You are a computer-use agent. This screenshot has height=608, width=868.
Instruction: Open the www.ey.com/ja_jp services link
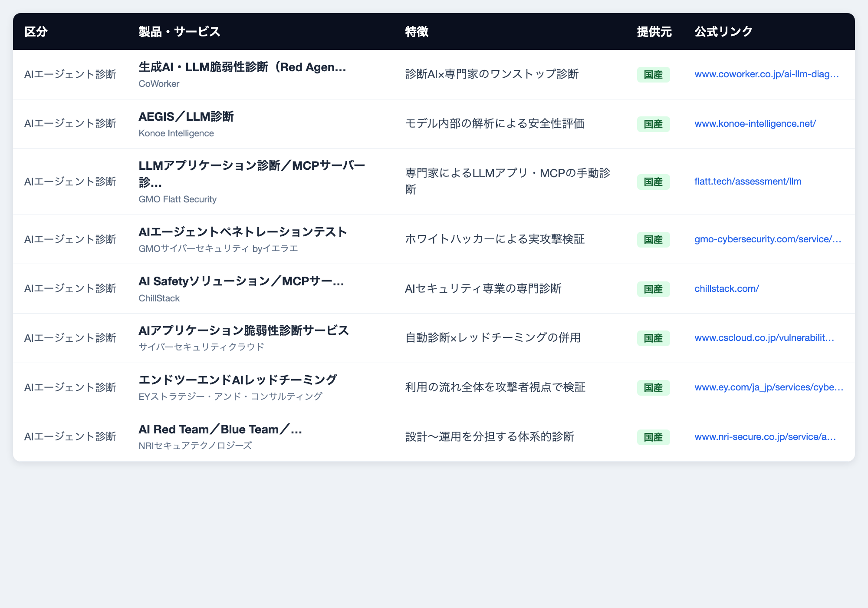pyautogui.click(x=769, y=387)
